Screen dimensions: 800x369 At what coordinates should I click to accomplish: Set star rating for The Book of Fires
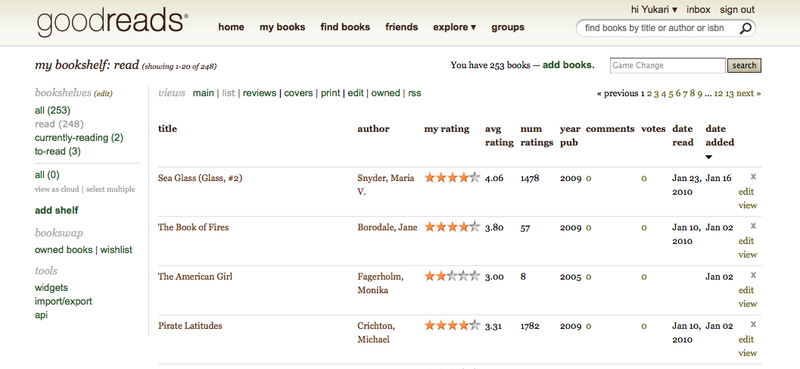click(452, 227)
